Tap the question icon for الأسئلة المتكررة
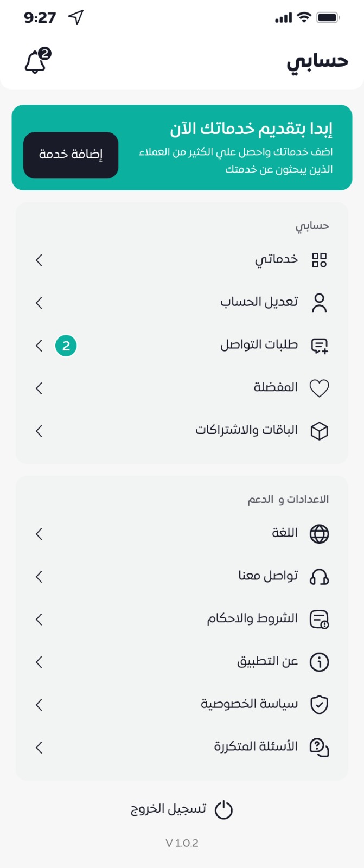 (x=319, y=748)
